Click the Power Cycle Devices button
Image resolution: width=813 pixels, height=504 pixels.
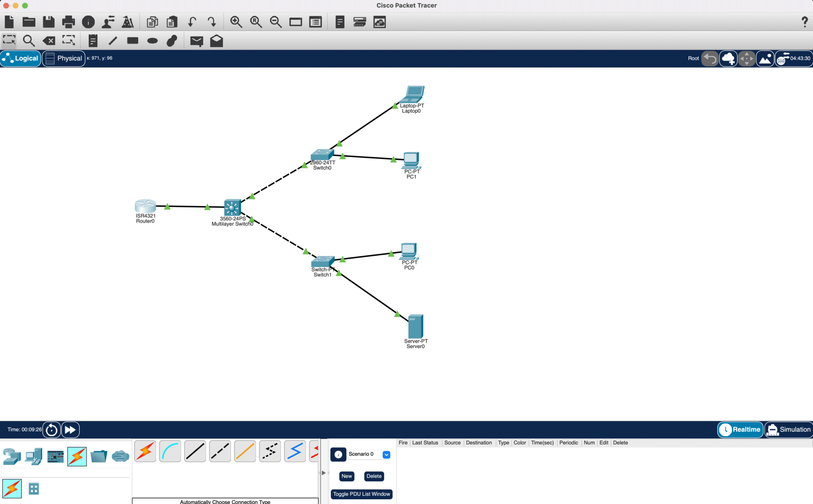coord(52,430)
